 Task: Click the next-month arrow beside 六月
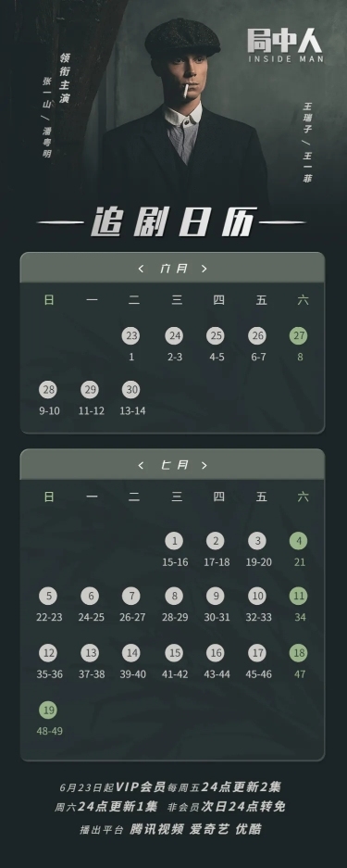coord(204,269)
